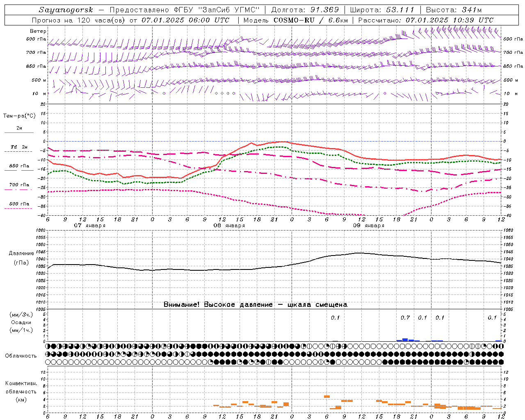Click the forecast start time '06:00 UTC'
Viewport: 525px width, 420px height.
coord(209,20)
